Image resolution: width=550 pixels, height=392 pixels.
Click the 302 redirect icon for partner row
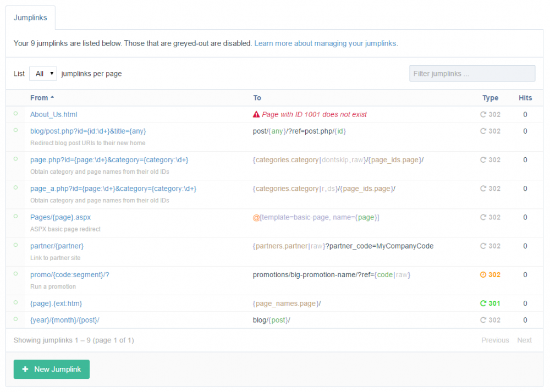483,246
